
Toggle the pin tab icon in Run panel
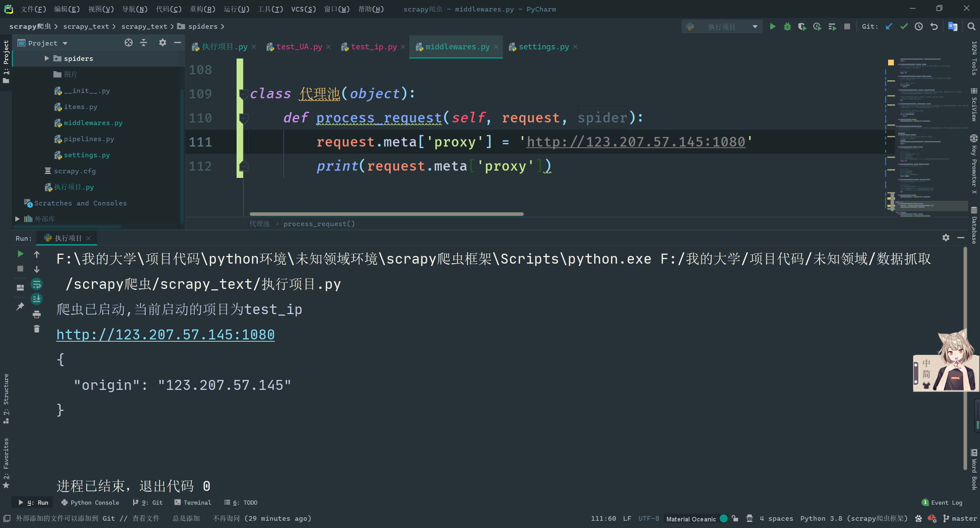coord(20,306)
